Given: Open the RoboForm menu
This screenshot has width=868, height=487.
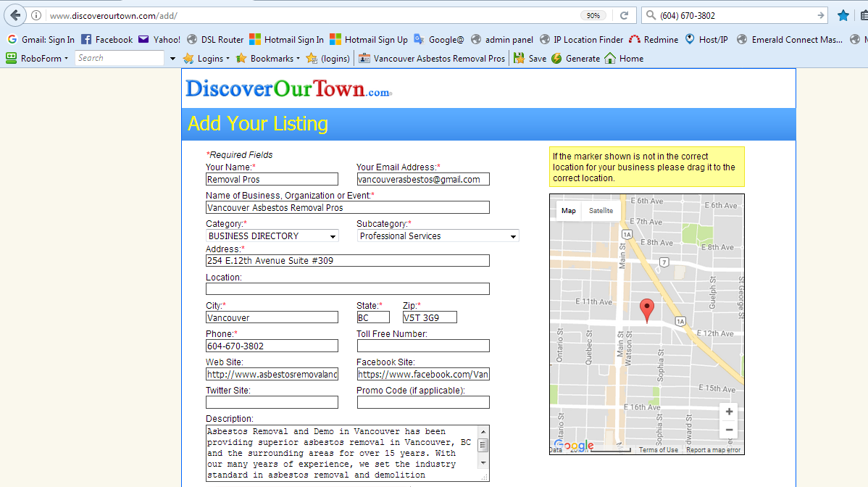Looking at the screenshot, I should [37, 58].
